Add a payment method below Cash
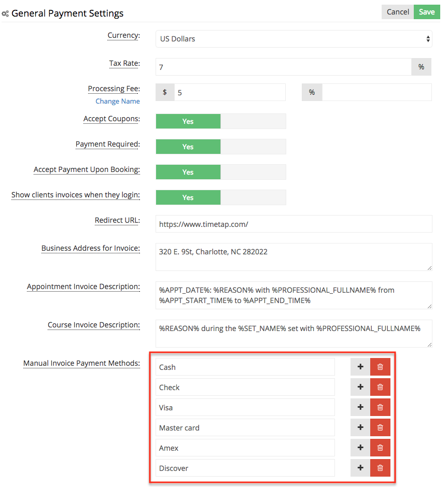 coord(360,366)
